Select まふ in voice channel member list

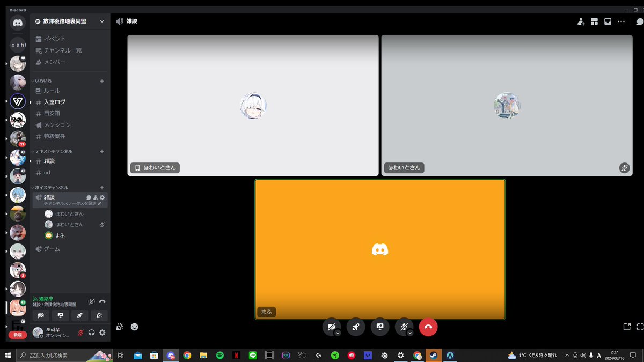point(75,235)
